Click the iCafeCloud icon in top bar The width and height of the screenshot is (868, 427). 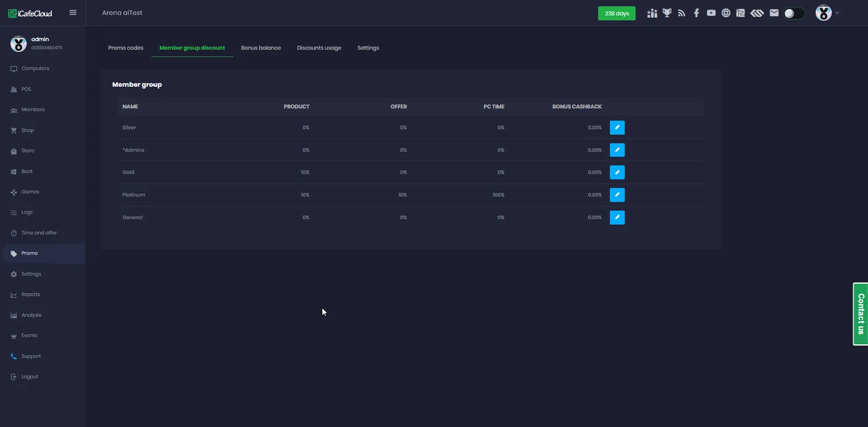pos(740,13)
